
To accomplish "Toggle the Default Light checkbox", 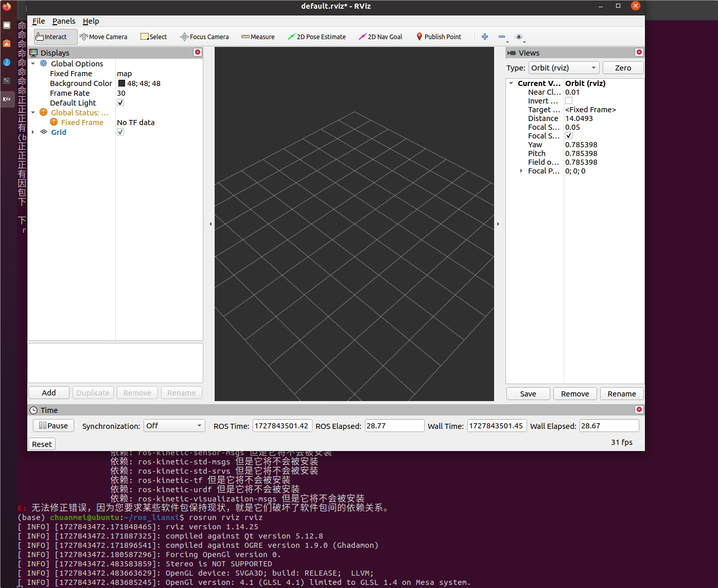I will [x=120, y=102].
